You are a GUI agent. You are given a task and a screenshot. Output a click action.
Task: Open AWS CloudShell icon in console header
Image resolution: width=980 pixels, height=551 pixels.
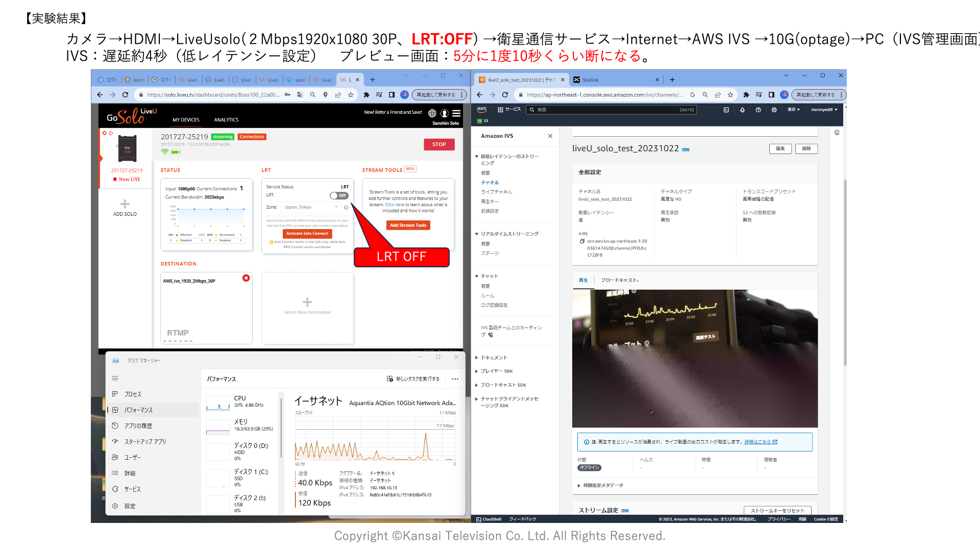click(x=726, y=110)
